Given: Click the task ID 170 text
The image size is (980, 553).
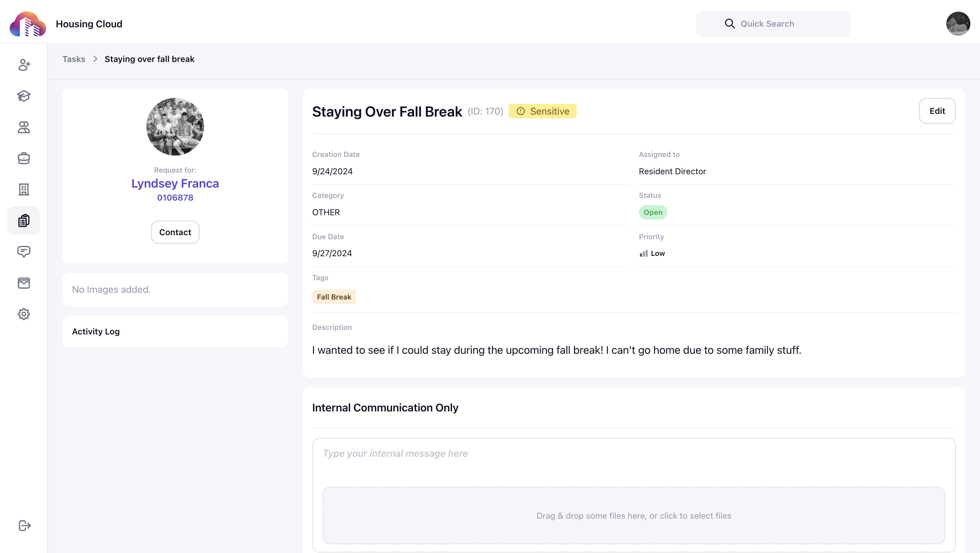Looking at the screenshot, I should click(x=485, y=111).
